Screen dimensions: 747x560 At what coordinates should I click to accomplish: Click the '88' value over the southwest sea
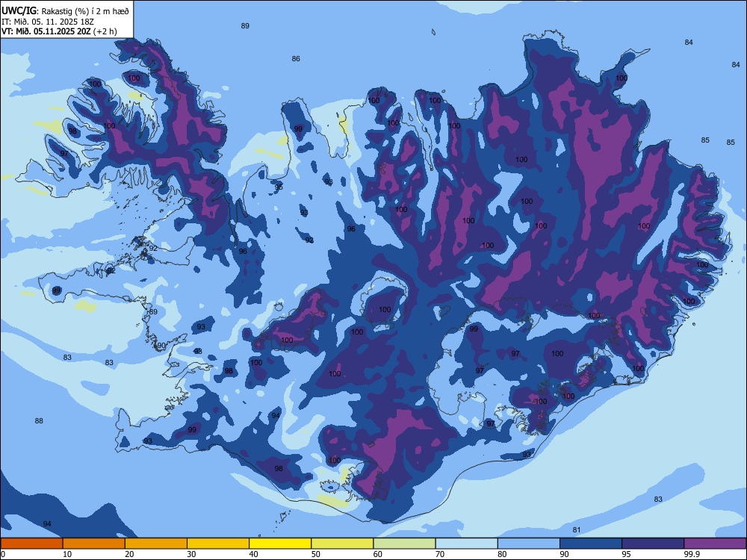39,420
